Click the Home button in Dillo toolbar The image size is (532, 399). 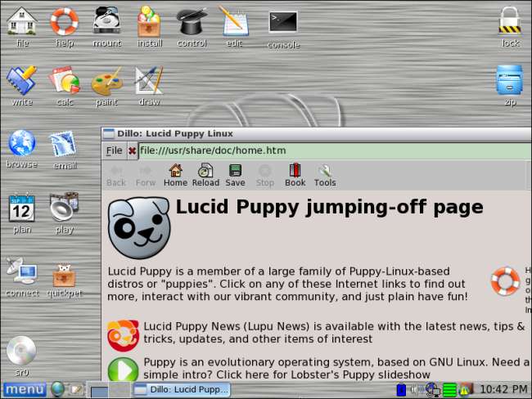coord(175,175)
